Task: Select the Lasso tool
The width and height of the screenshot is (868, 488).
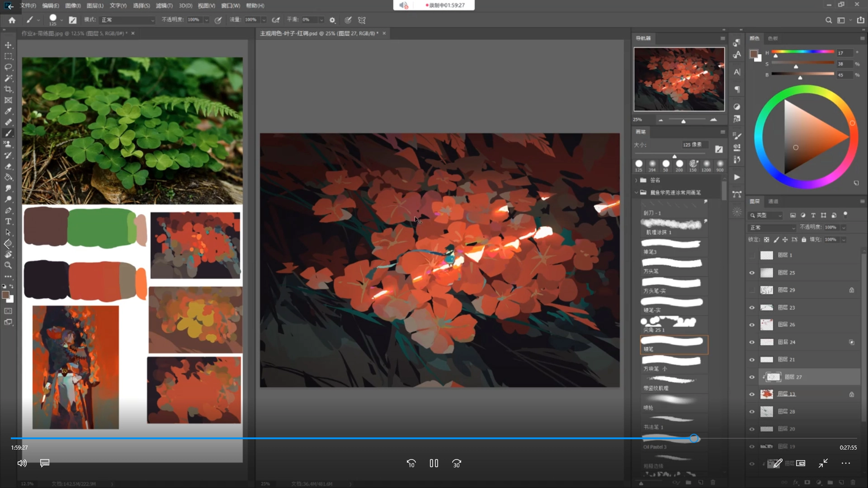Action: [x=8, y=67]
